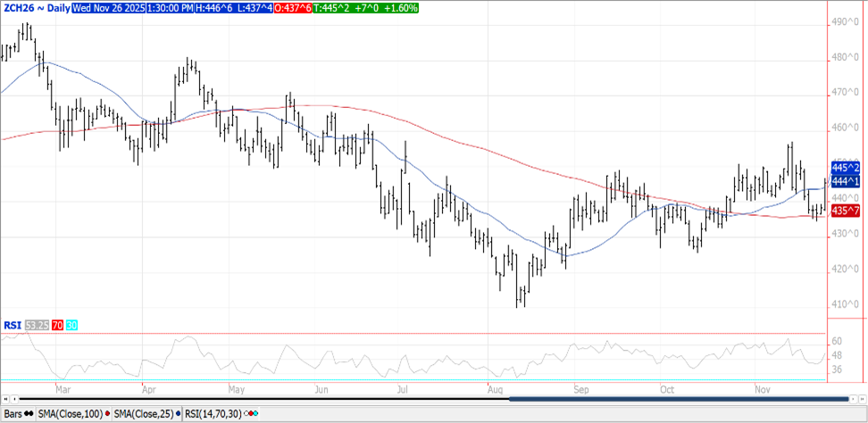Click the colored dots beside RSI(14,70,30)
This screenshot has height=423, width=868.
251,414
